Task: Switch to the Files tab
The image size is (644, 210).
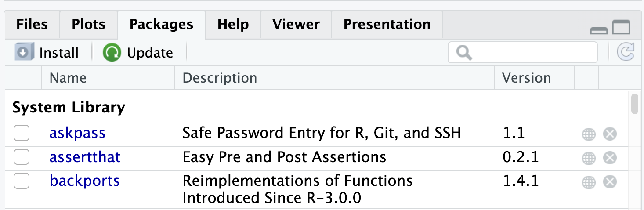Action: [x=32, y=24]
